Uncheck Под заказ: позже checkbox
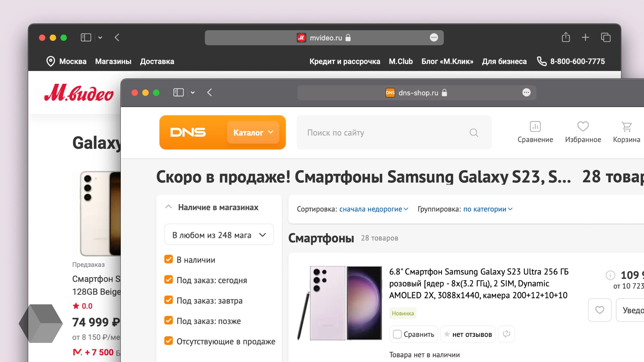This screenshot has height=362, width=644. (169, 320)
